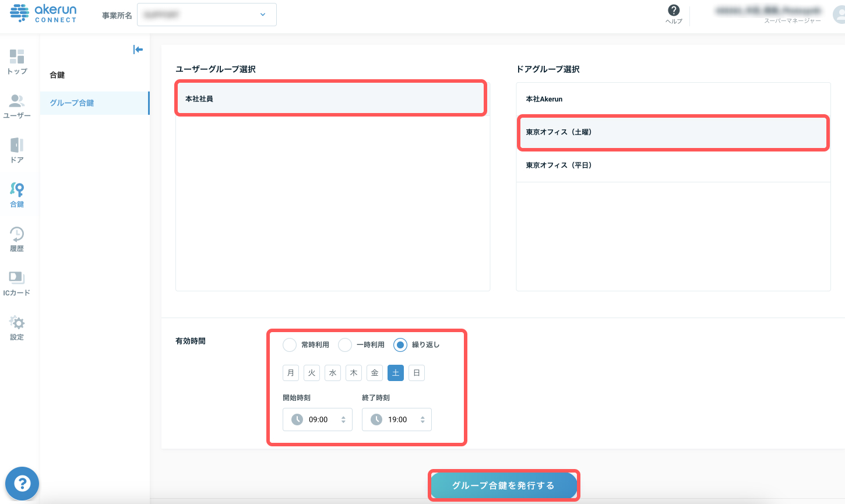Image resolution: width=845 pixels, height=504 pixels.
Task: Open the ユーザー section in sidebar
Action: tap(17, 106)
